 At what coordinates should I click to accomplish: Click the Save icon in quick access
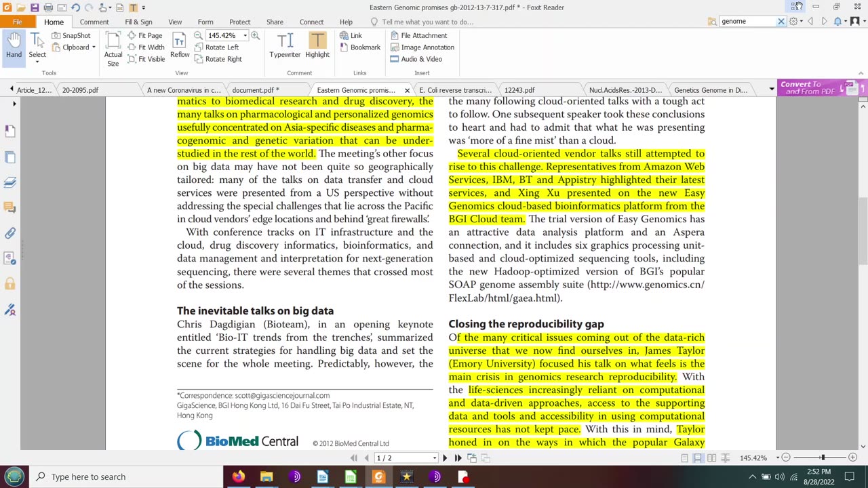[x=34, y=7]
